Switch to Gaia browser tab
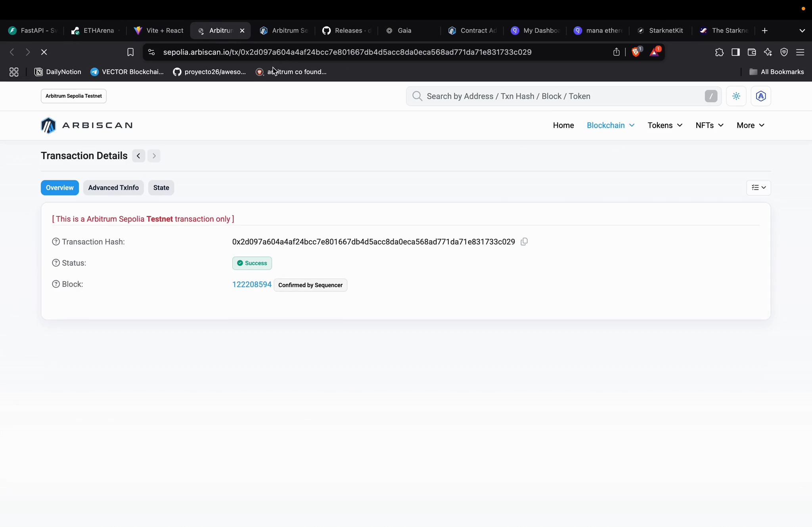812x527 pixels. coord(409,31)
